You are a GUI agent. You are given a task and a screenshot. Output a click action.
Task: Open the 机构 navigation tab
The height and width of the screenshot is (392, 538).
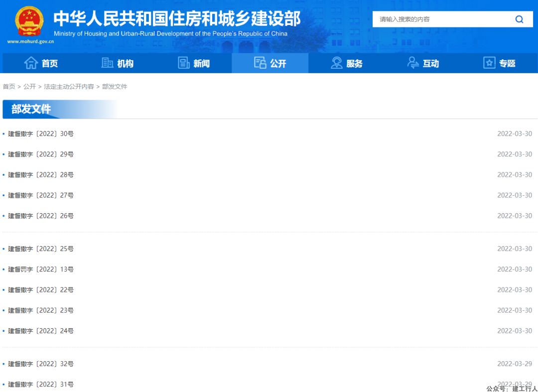(x=117, y=63)
